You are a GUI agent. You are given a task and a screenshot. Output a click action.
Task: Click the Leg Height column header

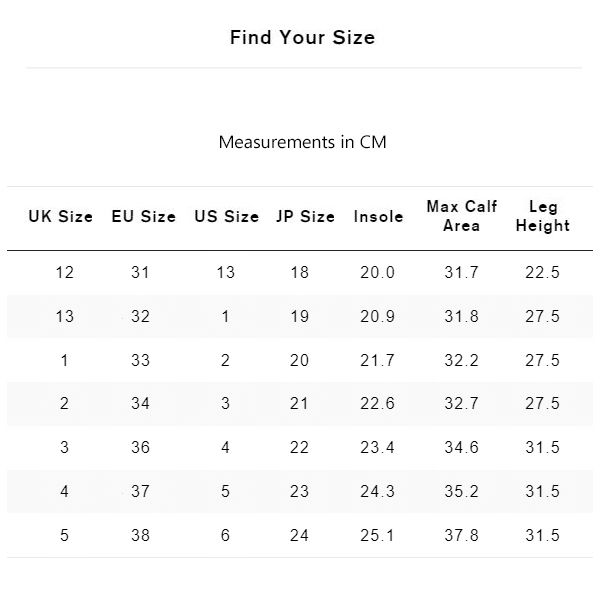542,216
